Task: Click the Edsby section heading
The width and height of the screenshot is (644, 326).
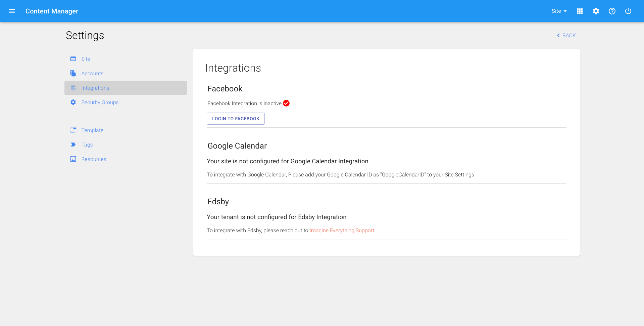Action: [x=218, y=202]
